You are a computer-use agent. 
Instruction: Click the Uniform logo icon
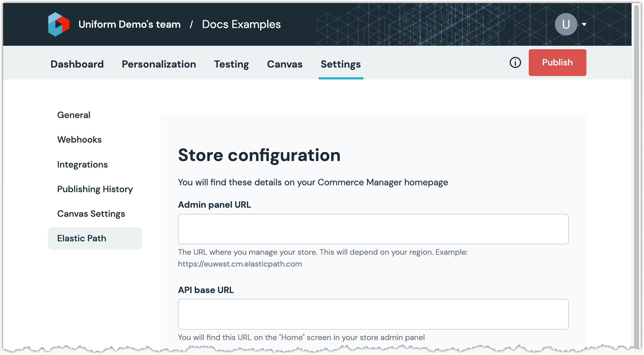pos(59,24)
